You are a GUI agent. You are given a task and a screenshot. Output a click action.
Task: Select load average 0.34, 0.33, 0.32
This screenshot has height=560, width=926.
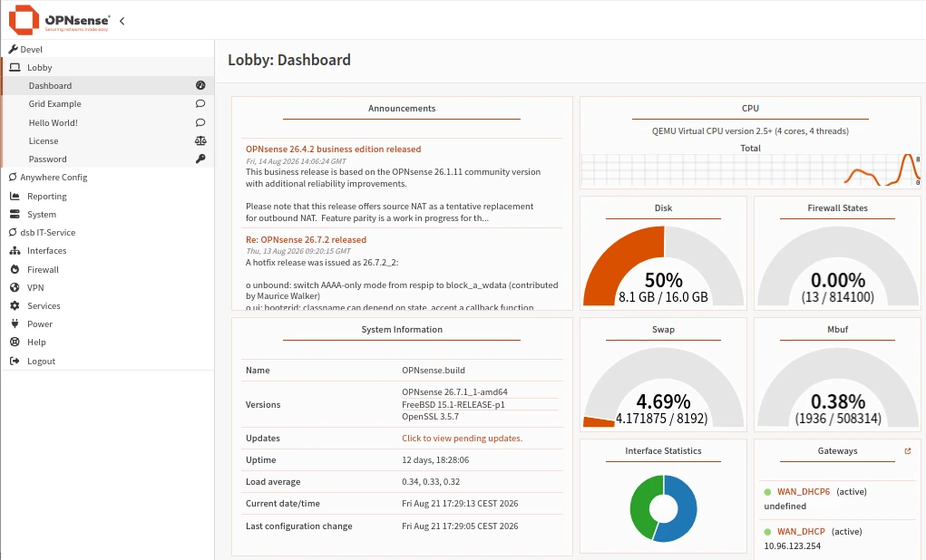[x=431, y=481]
